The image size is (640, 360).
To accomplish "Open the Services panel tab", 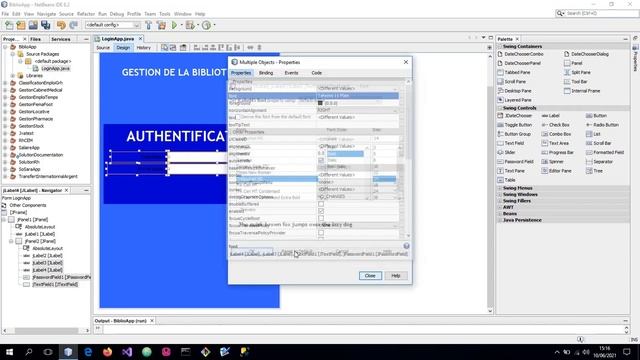I will pos(61,39).
